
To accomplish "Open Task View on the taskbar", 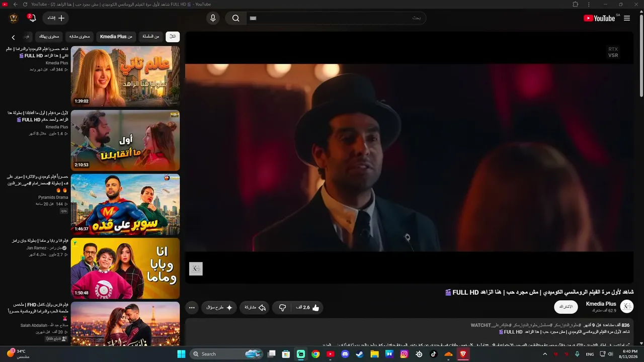I will tap(272, 354).
